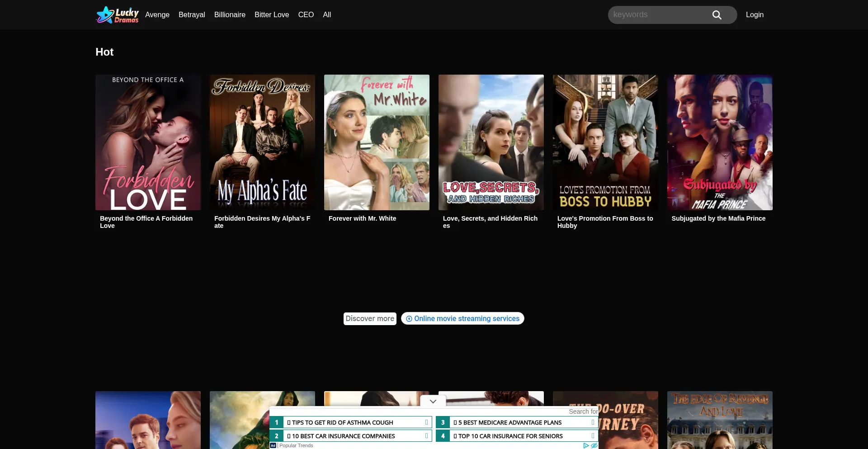868x449 pixels.
Task: Open the Billionaire category
Action: point(229,14)
